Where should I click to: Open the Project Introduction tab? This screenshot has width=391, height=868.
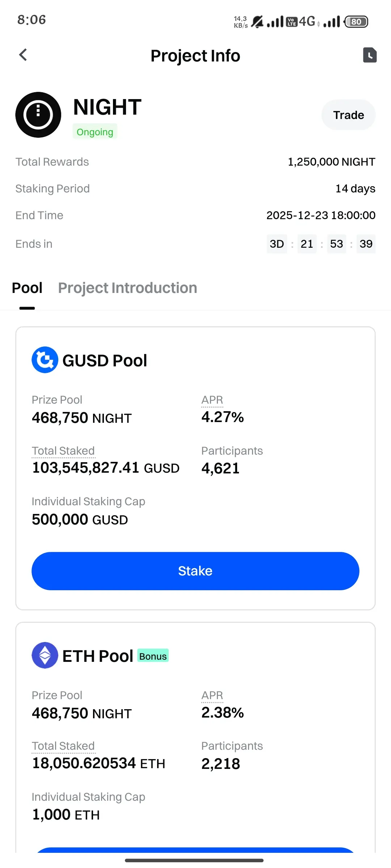(127, 288)
